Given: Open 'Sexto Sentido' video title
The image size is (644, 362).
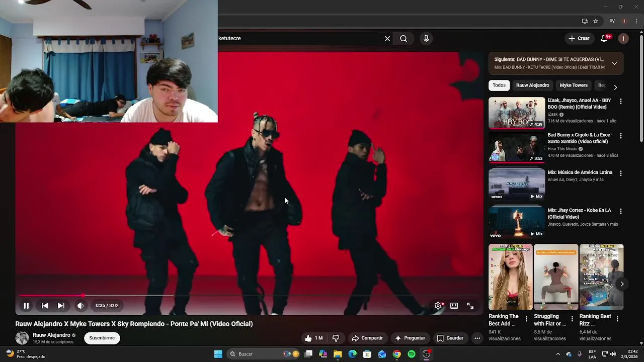Looking at the screenshot, I should tap(580, 138).
